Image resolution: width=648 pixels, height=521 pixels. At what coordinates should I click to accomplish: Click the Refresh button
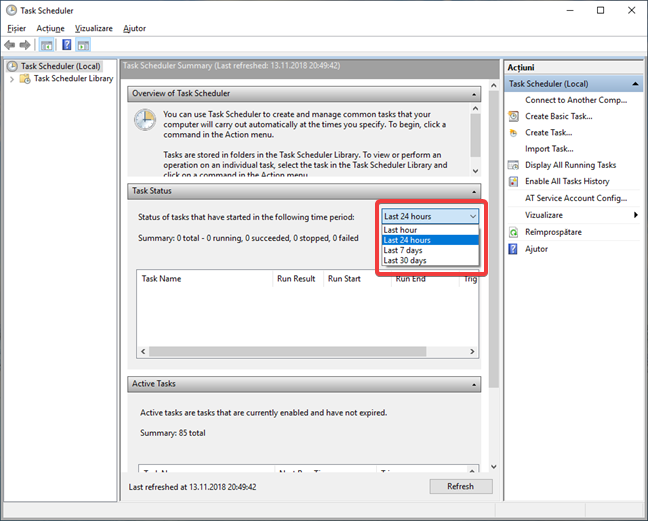point(461,486)
